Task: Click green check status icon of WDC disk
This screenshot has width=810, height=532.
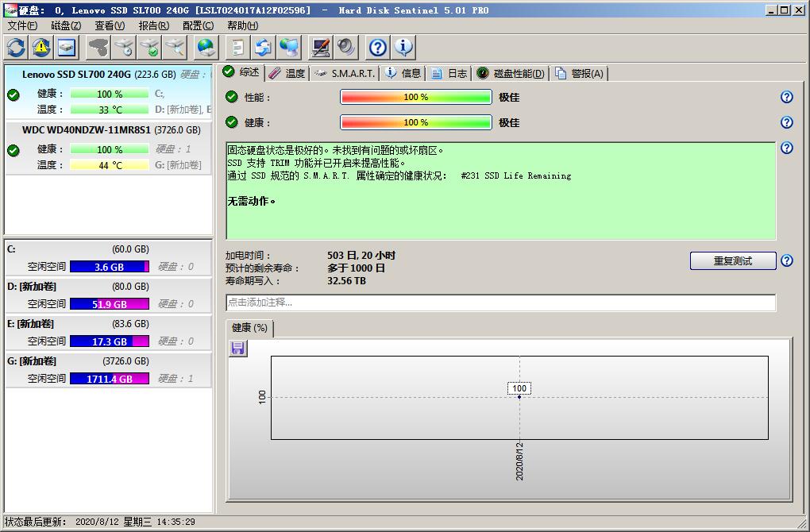Action: (x=13, y=150)
